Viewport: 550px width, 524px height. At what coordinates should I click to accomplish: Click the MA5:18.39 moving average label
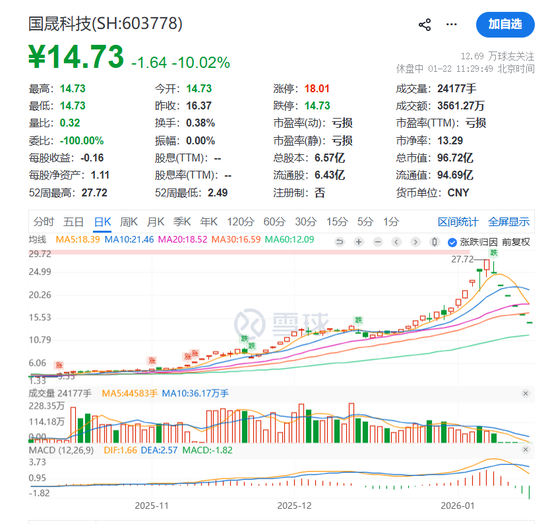point(78,240)
